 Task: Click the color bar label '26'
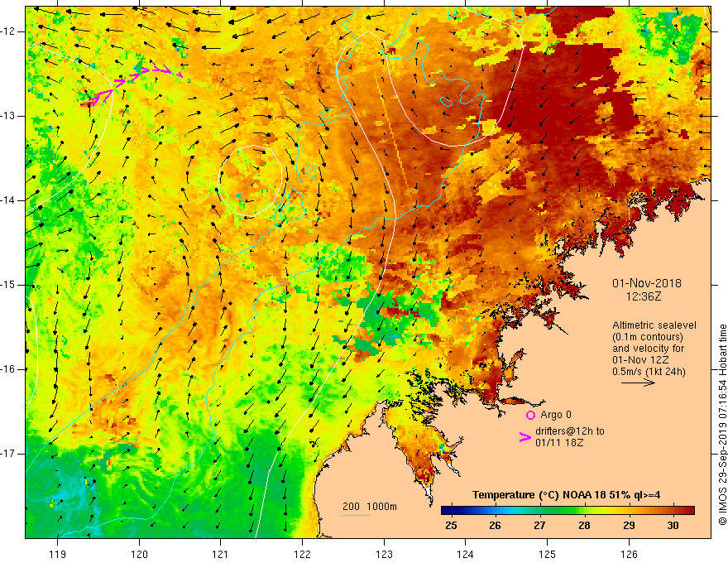[495, 526]
